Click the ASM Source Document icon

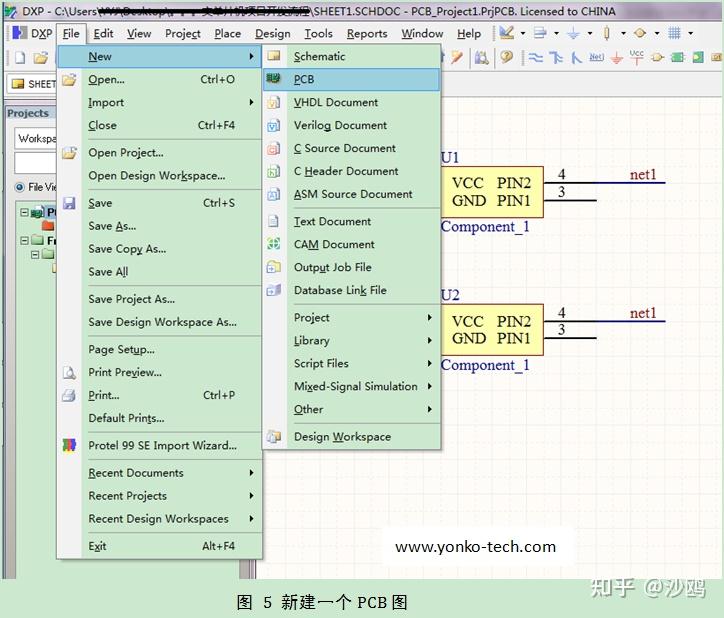click(273, 194)
